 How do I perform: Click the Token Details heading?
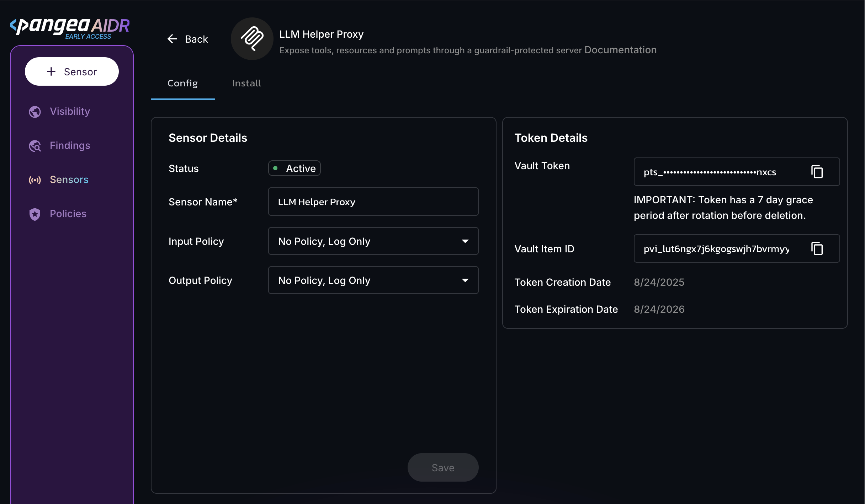coord(551,138)
